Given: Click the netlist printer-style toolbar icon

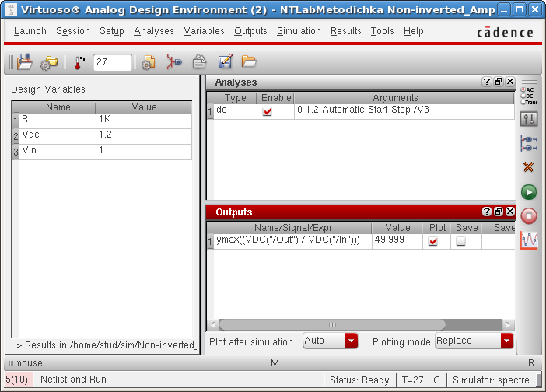Looking at the screenshot, I should [x=199, y=62].
